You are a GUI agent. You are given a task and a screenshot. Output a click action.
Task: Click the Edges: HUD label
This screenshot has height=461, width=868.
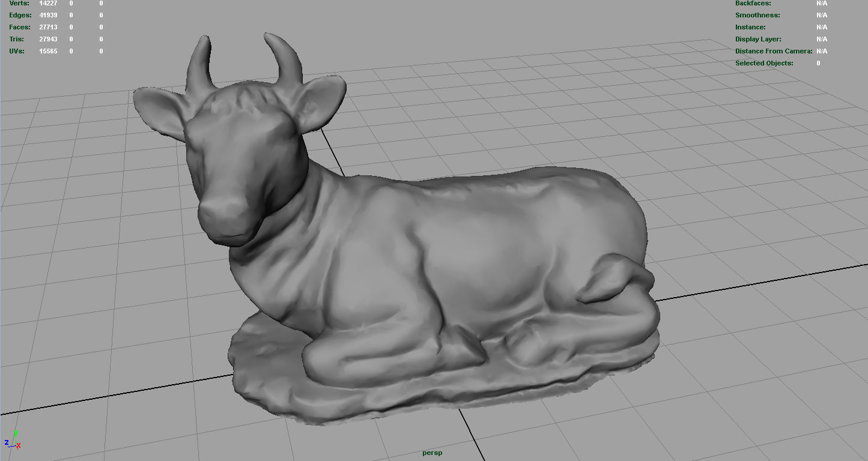click(20, 15)
